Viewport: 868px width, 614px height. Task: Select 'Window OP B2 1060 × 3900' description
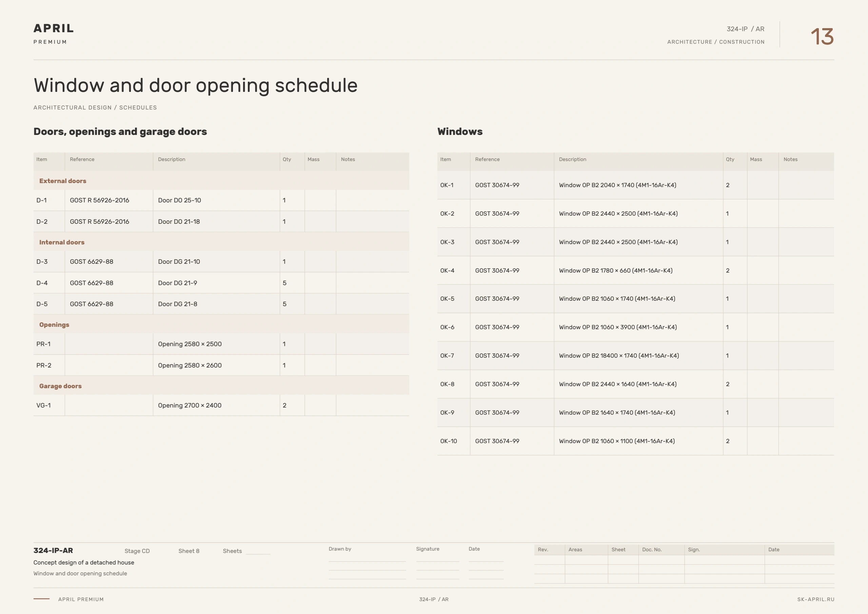click(618, 327)
